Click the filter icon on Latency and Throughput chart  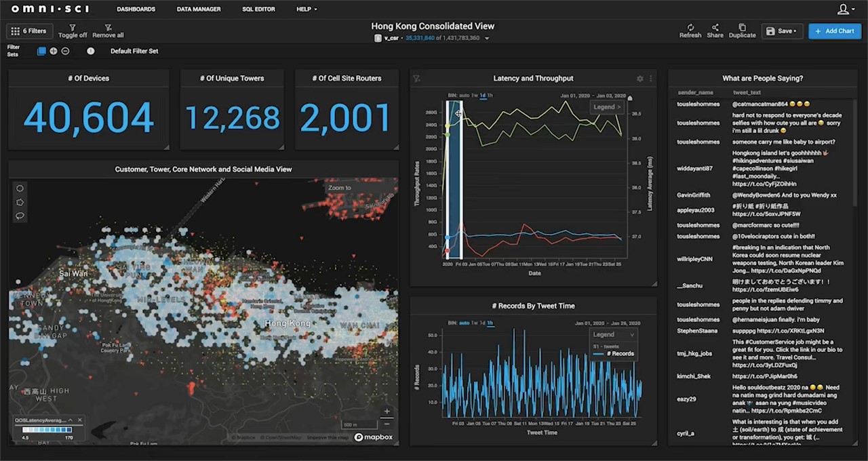tap(416, 79)
